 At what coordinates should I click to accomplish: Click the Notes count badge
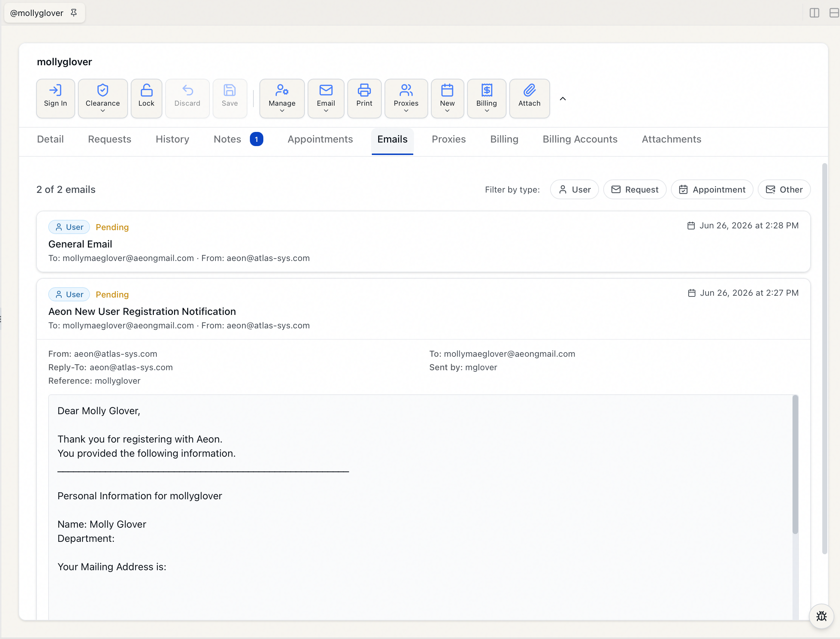[x=257, y=139]
